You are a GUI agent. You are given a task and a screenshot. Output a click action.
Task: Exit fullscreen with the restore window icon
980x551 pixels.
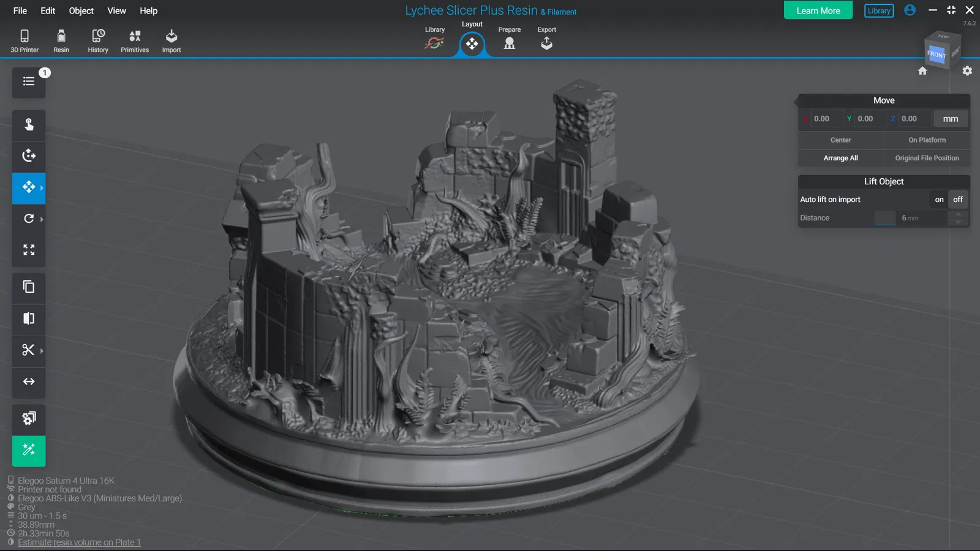(951, 10)
